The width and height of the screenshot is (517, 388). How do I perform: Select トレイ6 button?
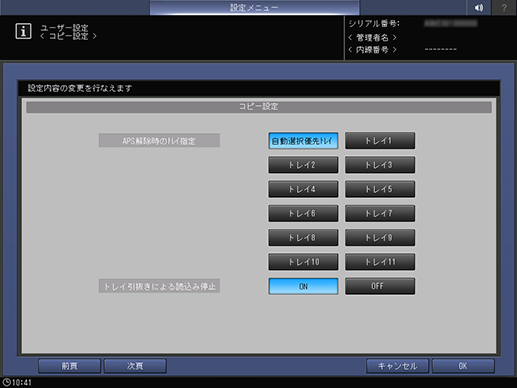(303, 213)
